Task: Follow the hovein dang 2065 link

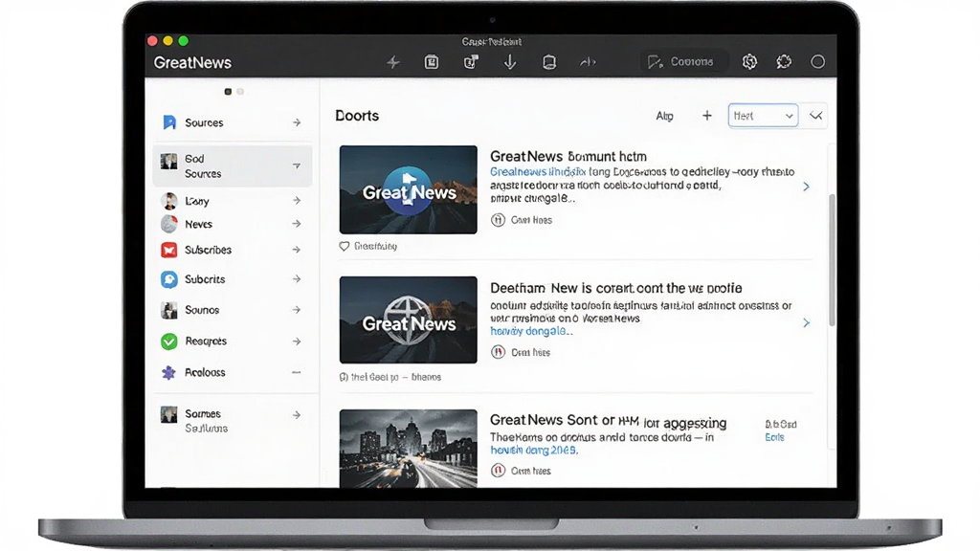Action: [x=534, y=451]
